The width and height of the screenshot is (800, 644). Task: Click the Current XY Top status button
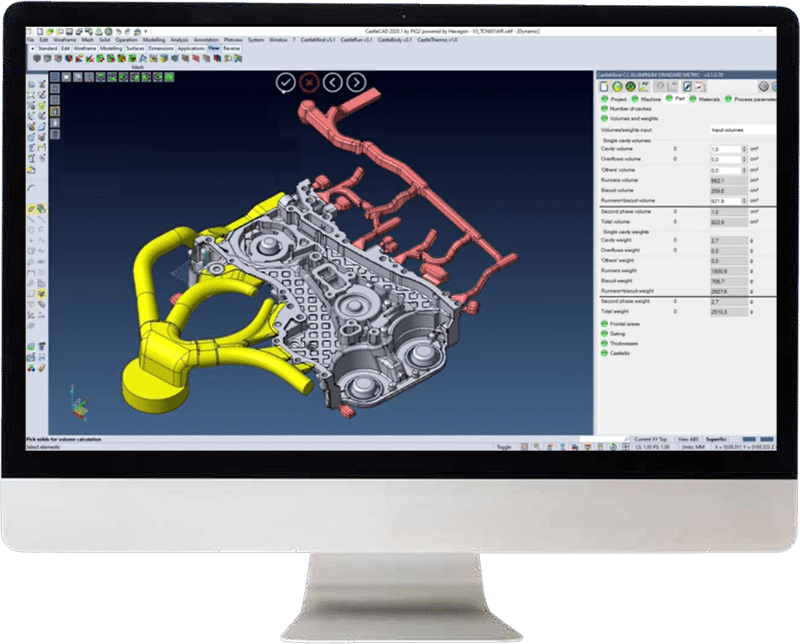tap(649, 438)
